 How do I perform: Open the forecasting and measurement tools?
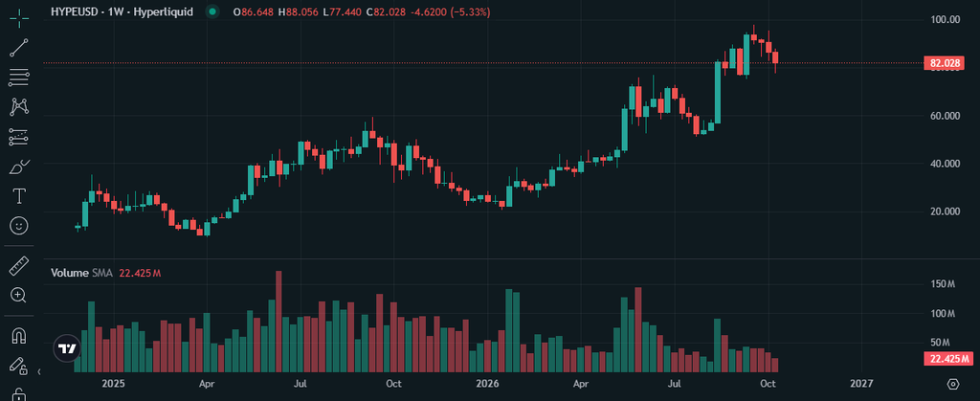coord(19,137)
